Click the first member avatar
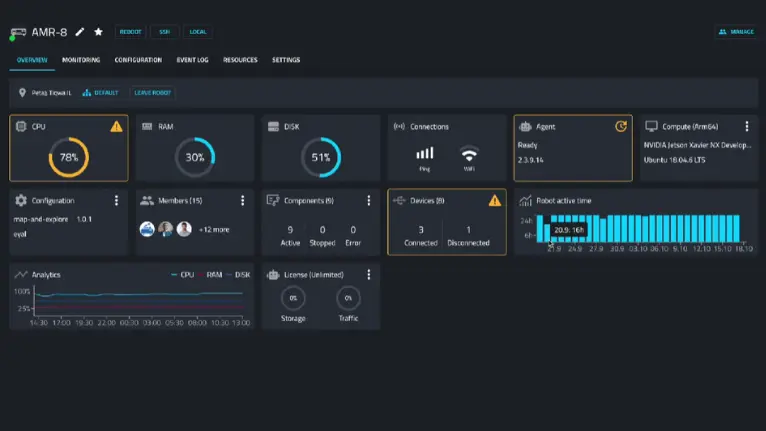Image resolution: width=766 pixels, height=431 pixels. [x=147, y=229]
